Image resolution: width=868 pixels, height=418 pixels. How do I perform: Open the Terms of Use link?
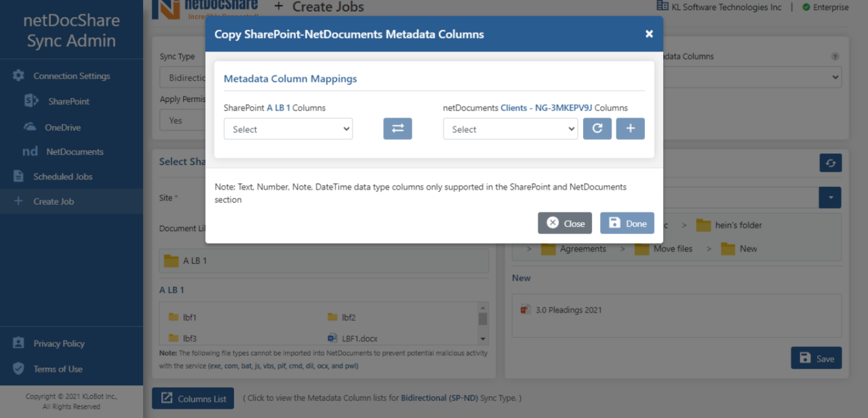pyautogui.click(x=58, y=369)
